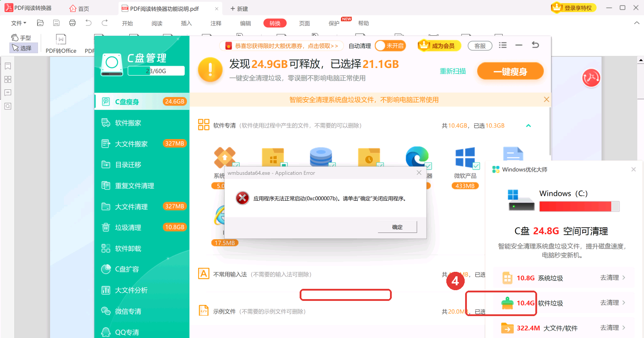644x338 pixels.
Task: Click the C盘 23/60G usage bar
Action: coord(156,71)
